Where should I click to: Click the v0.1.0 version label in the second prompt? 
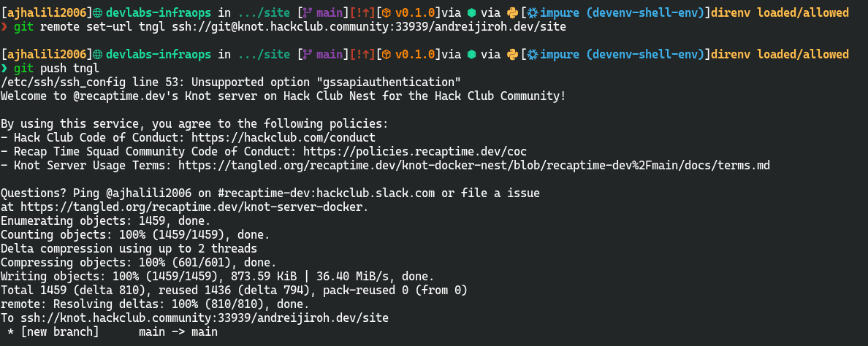pyautogui.click(x=417, y=55)
